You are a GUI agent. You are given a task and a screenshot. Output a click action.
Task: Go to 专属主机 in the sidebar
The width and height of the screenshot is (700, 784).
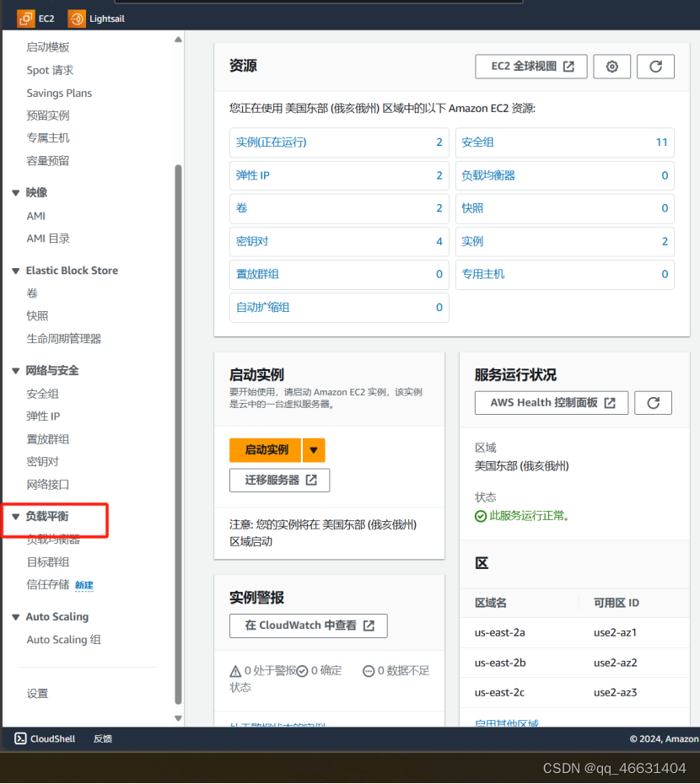click(x=48, y=138)
